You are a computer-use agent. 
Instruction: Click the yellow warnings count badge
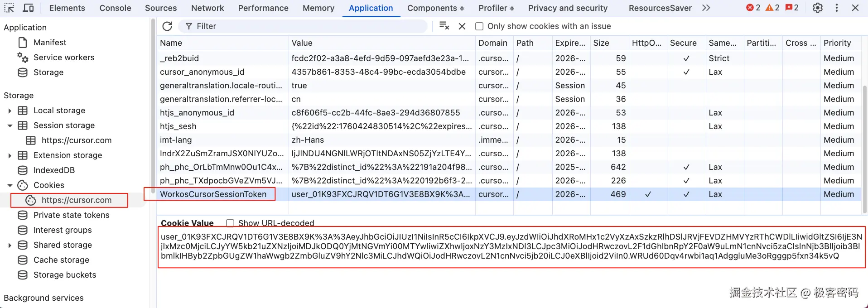[x=772, y=8]
